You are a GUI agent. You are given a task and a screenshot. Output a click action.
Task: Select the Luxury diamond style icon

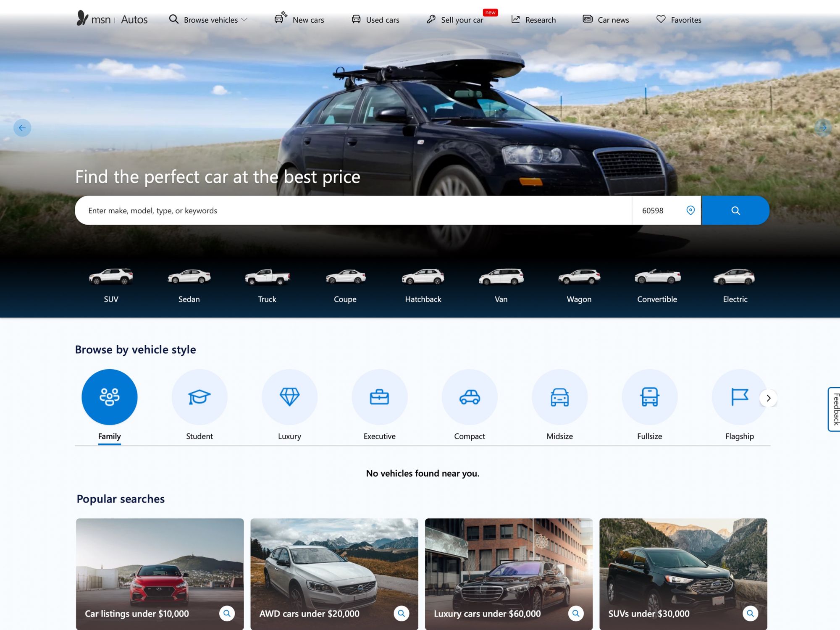pyautogui.click(x=289, y=396)
